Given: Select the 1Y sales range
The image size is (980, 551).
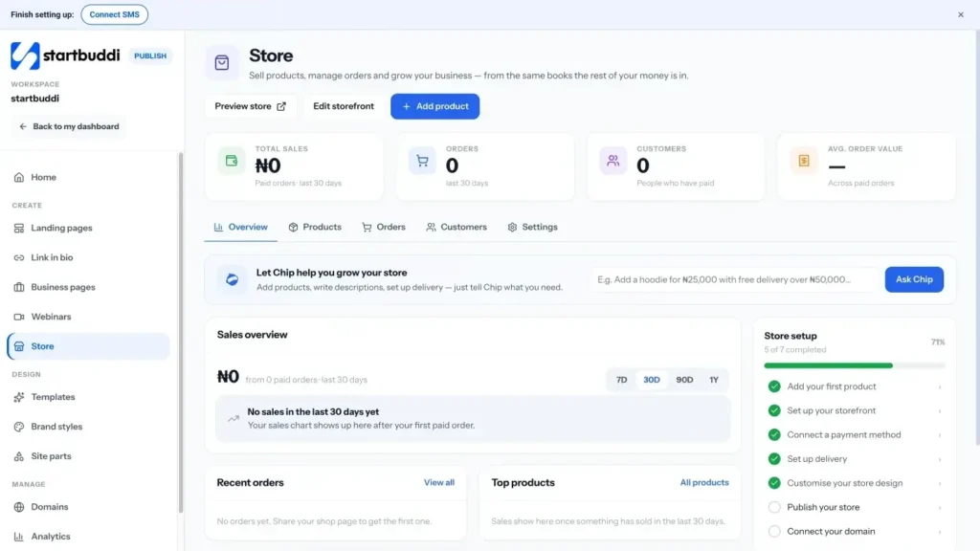Looking at the screenshot, I should [x=714, y=380].
